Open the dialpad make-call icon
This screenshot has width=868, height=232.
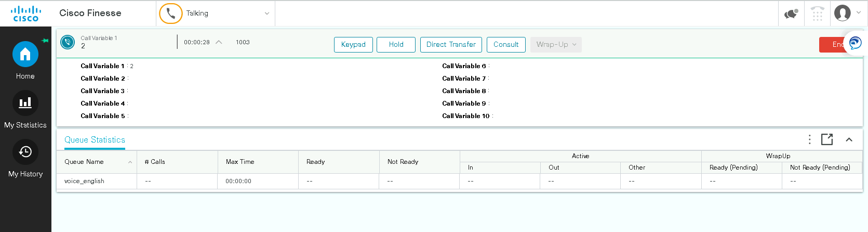817,14
